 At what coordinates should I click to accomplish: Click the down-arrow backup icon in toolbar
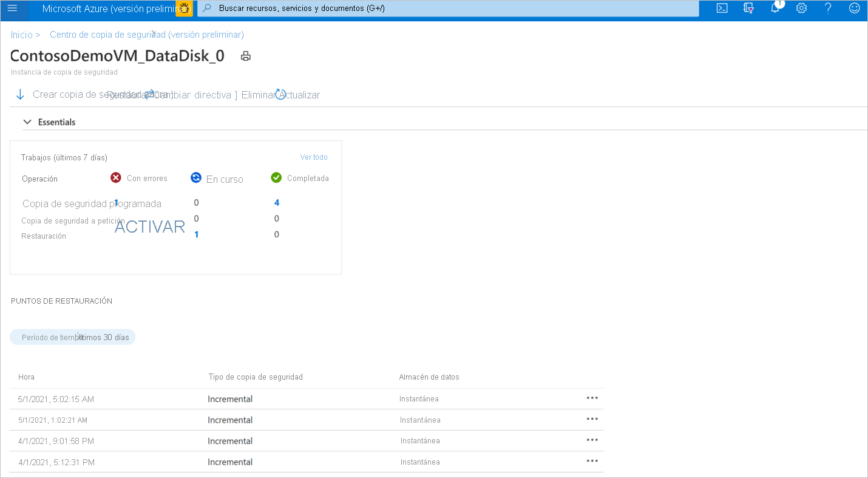(20, 95)
